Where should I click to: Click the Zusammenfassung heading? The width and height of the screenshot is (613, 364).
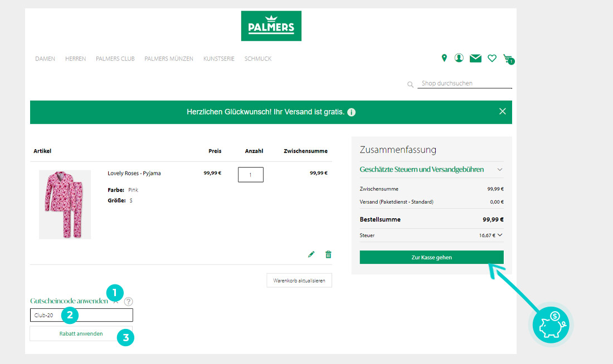point(398,150)
